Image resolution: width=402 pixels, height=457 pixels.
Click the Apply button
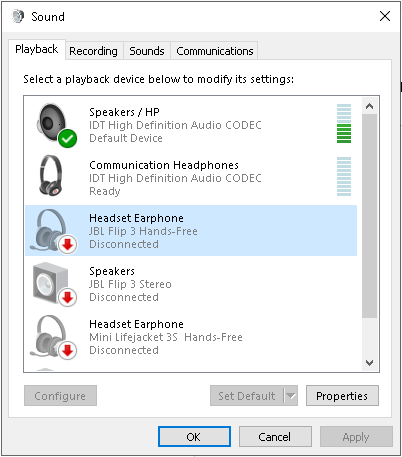pos(356,437)
